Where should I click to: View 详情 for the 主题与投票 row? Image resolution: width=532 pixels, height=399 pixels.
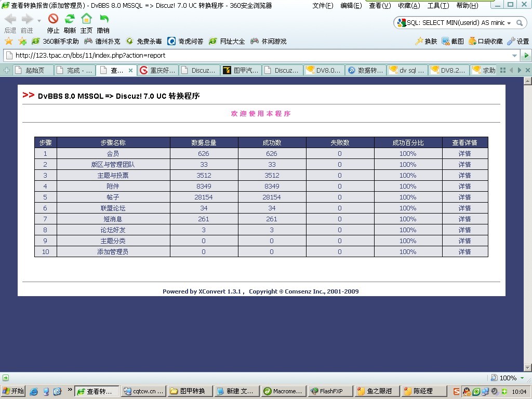[x=464, y=176]
